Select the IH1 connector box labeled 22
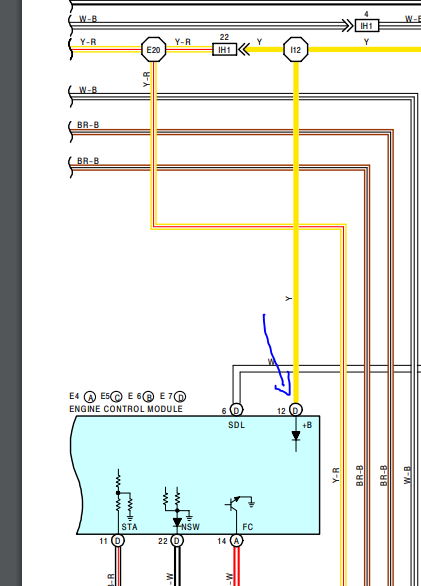421x586 pixels. [x=224, y=49]
